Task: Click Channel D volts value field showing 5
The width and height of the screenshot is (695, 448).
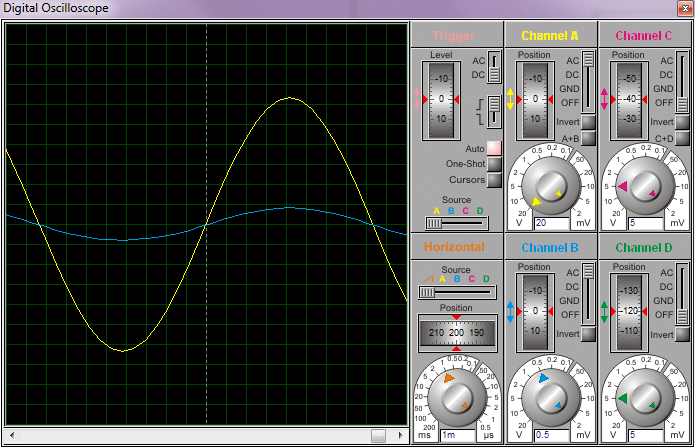Action: (645, 435)
